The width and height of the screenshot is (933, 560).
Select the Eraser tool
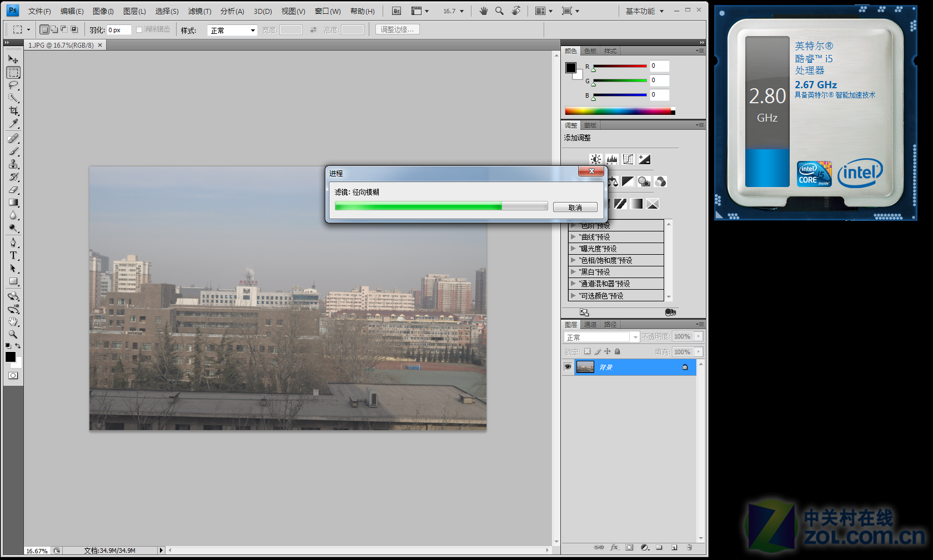coord(13,190)
